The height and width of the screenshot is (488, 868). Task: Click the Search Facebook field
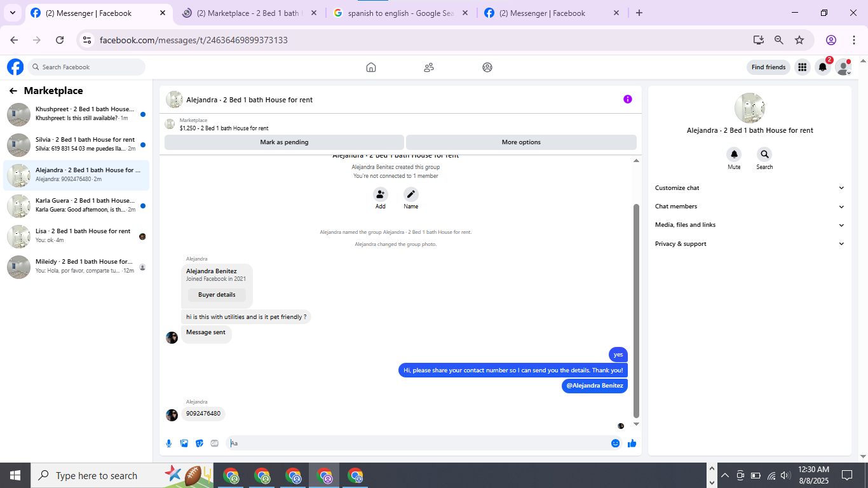87,67
